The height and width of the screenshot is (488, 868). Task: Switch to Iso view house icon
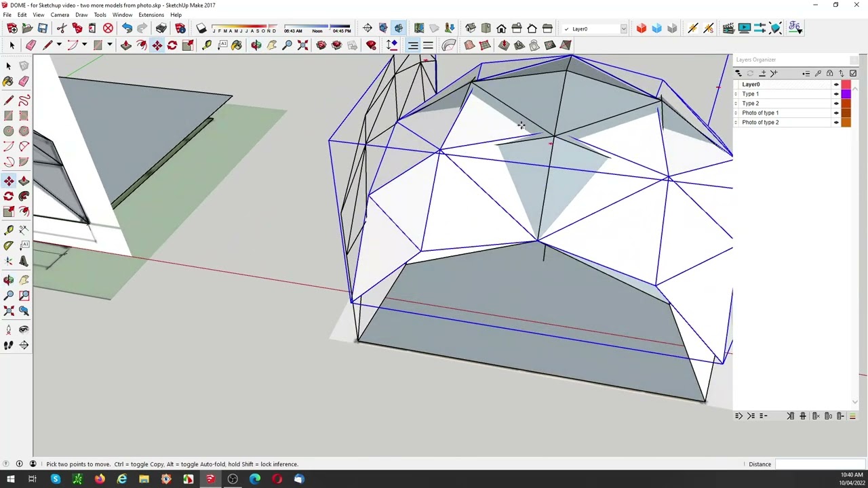tap(471, 28)
